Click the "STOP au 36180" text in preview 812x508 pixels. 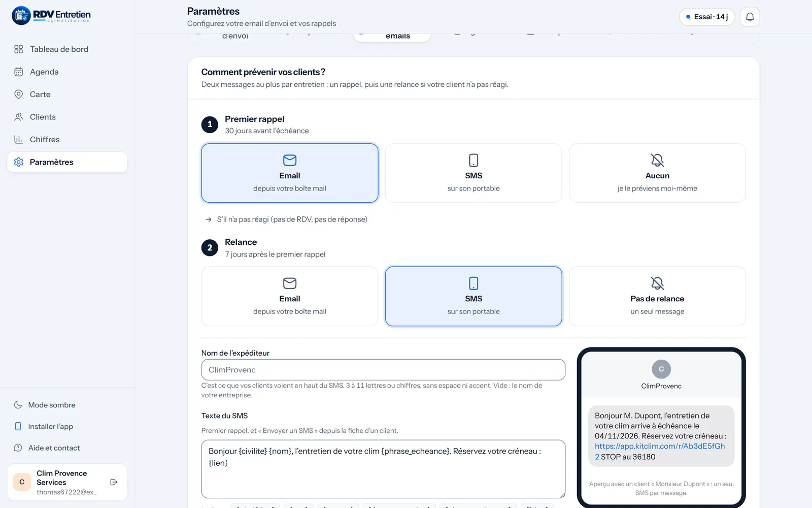point(628,457)
